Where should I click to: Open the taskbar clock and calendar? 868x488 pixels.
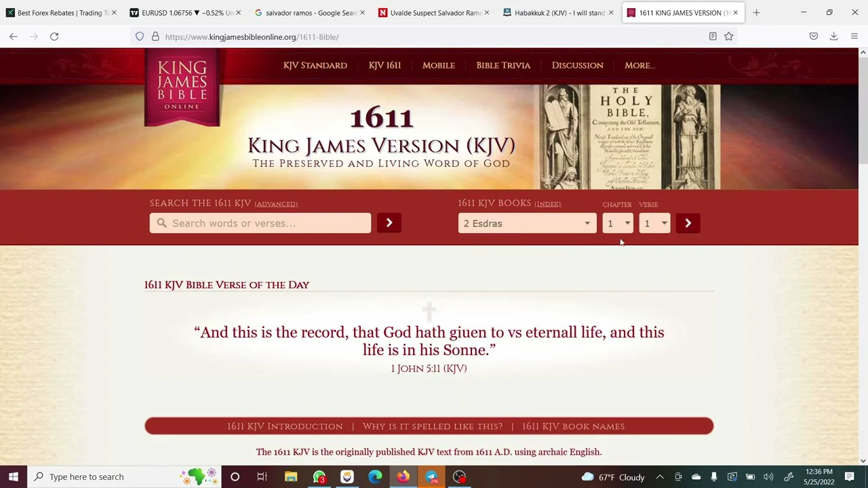(x=818, y=476)
